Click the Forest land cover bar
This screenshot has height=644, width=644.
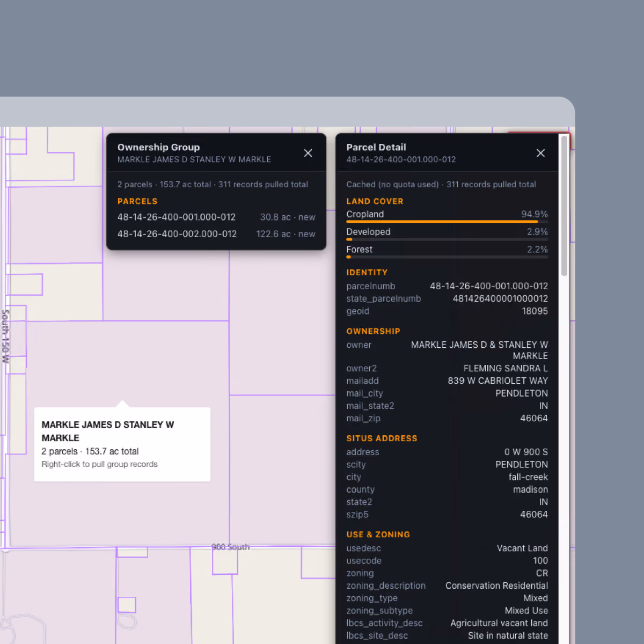click(x=447, y=257)
